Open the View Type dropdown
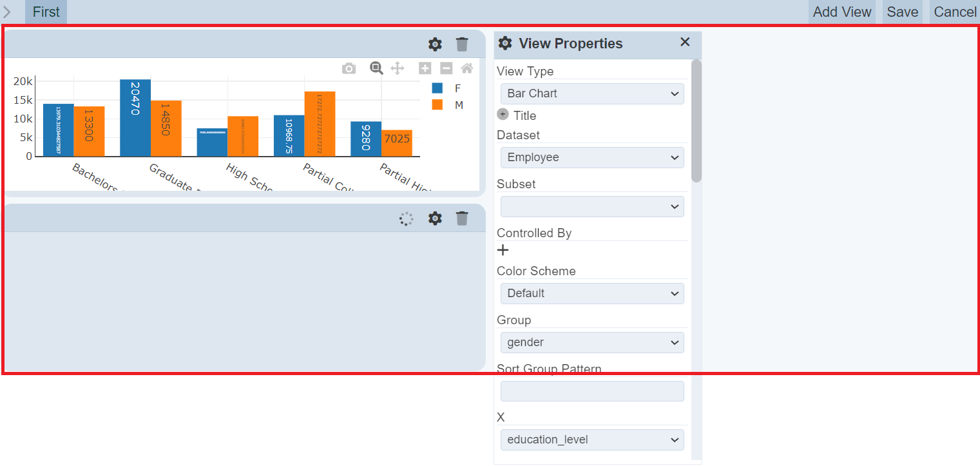 [x=591, y=93]
